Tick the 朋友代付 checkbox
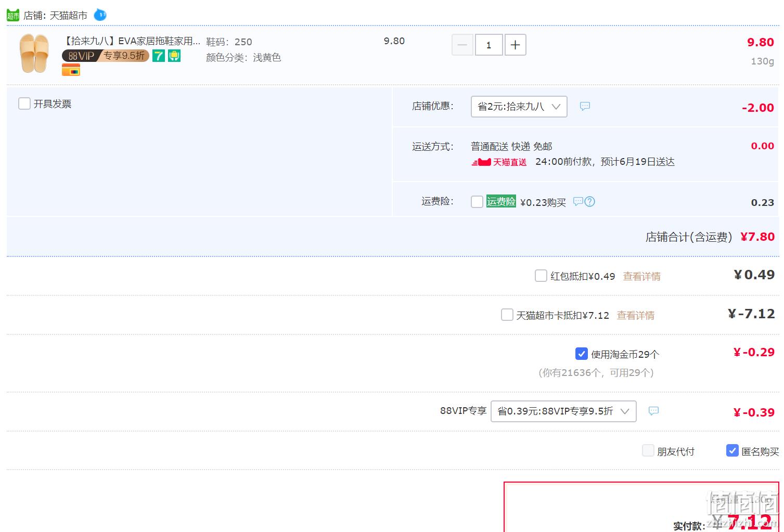 pos(648,450)
